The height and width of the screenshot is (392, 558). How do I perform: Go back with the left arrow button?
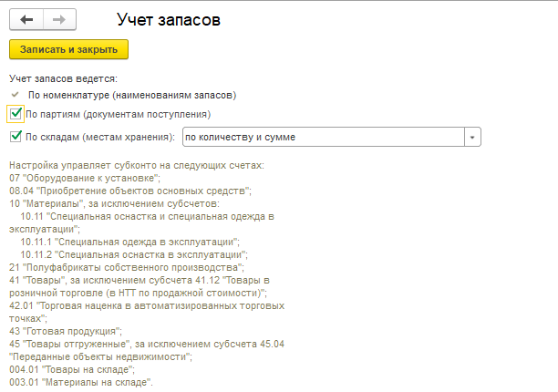[26, 19]
